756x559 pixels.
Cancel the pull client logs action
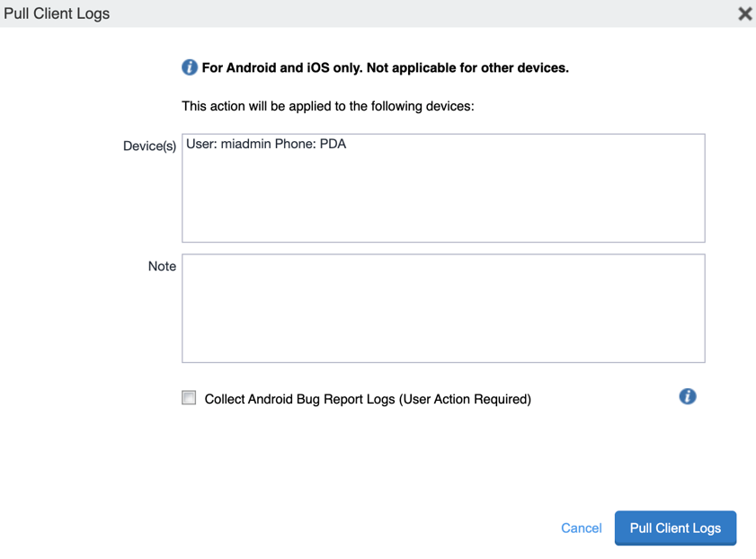tap(581, 528)
